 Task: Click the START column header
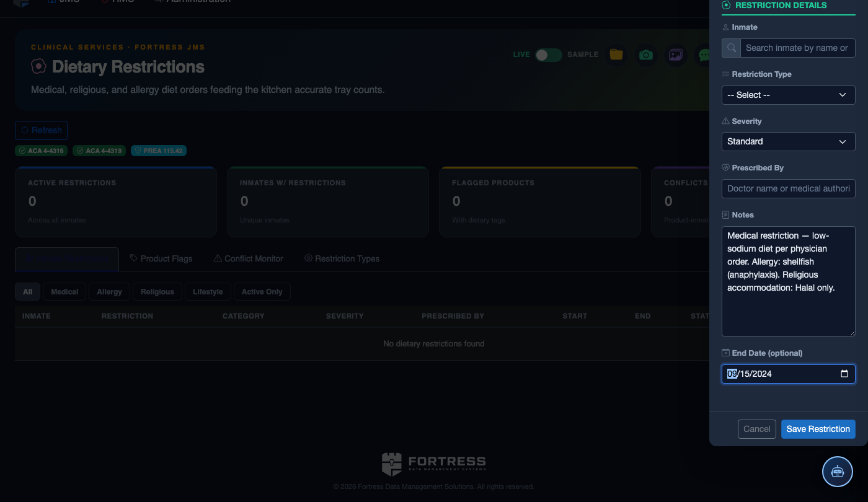coord(575,316)
